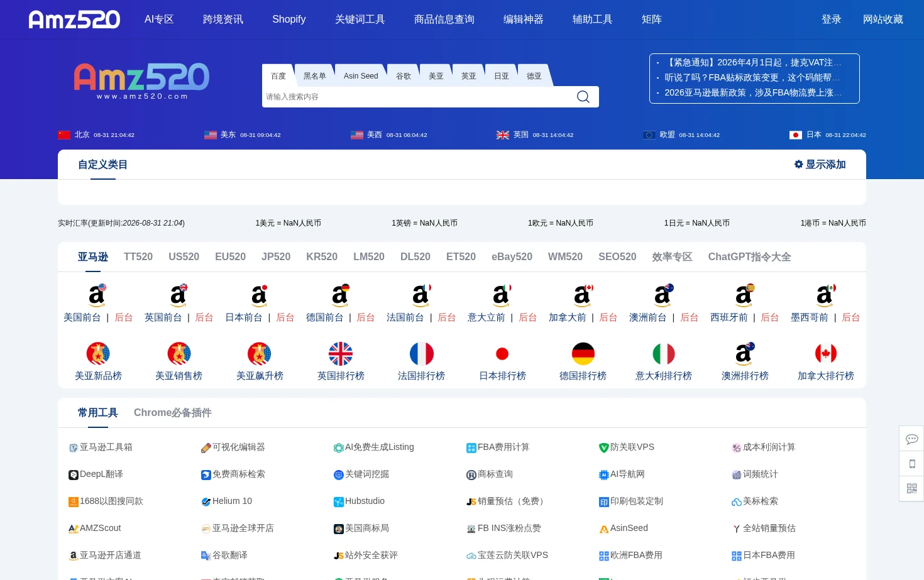Open the 商品信息查询 nav menu
Image resolution: width=924 pixels, height=580 pixels.
[444, 19]
